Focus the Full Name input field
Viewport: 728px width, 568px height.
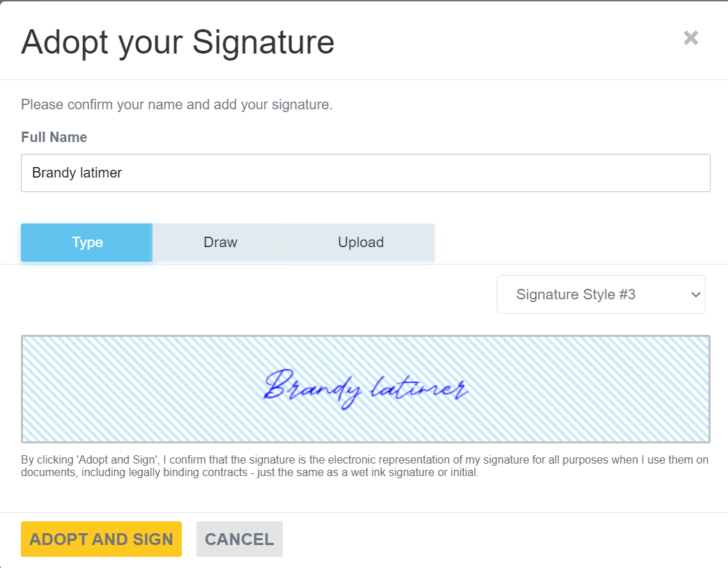[365, 173]
